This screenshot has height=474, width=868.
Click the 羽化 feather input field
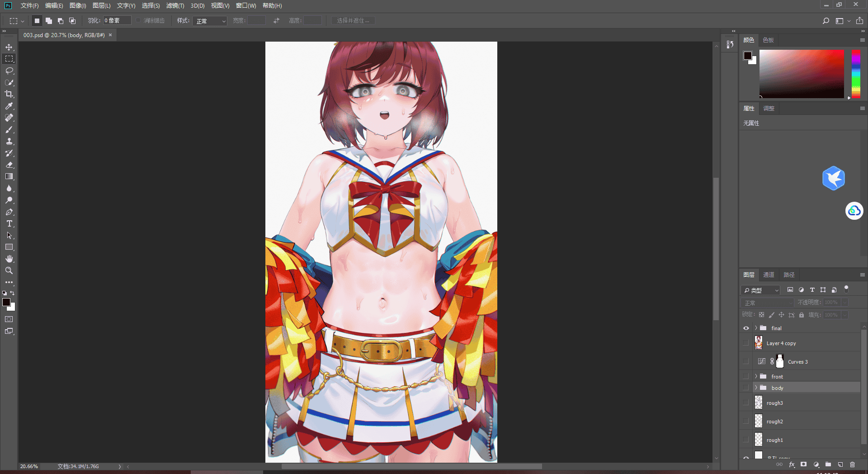click(x=117, y=20)
